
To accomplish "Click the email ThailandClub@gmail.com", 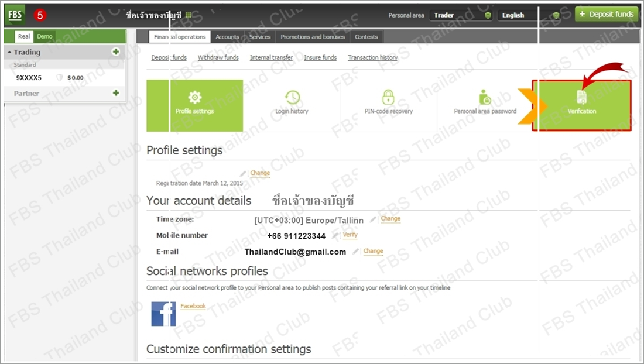I will click(x=295, y=252).
